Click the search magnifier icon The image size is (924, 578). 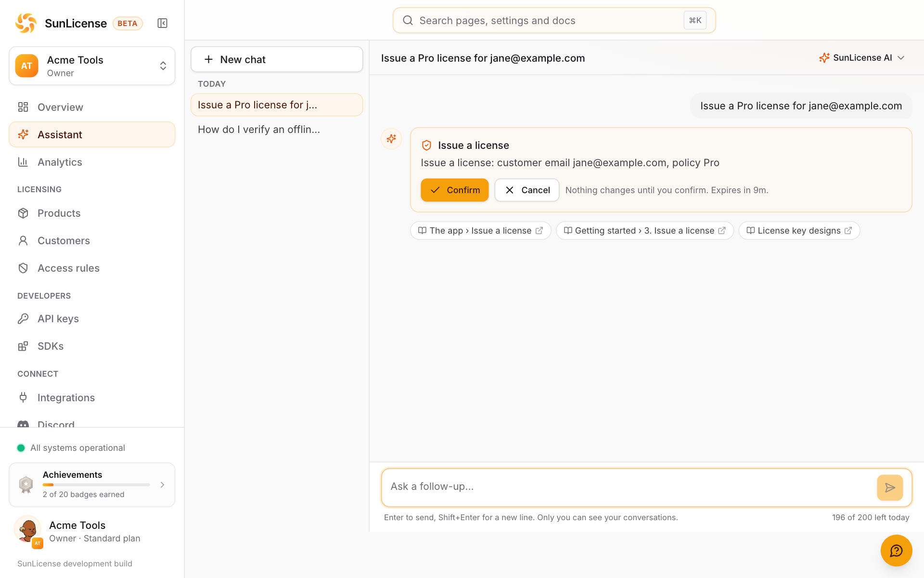coord(408,20)
